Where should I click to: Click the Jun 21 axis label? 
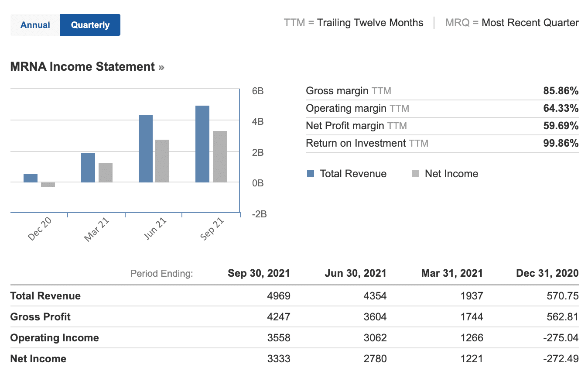156,229
